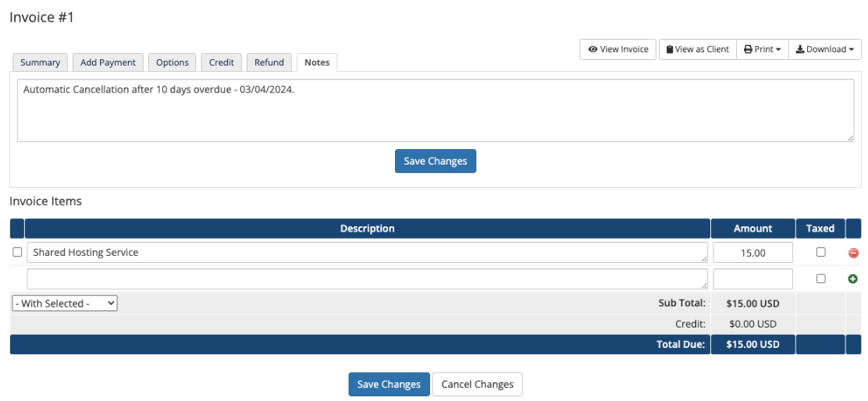Select the Notes tab

point(317,62)
